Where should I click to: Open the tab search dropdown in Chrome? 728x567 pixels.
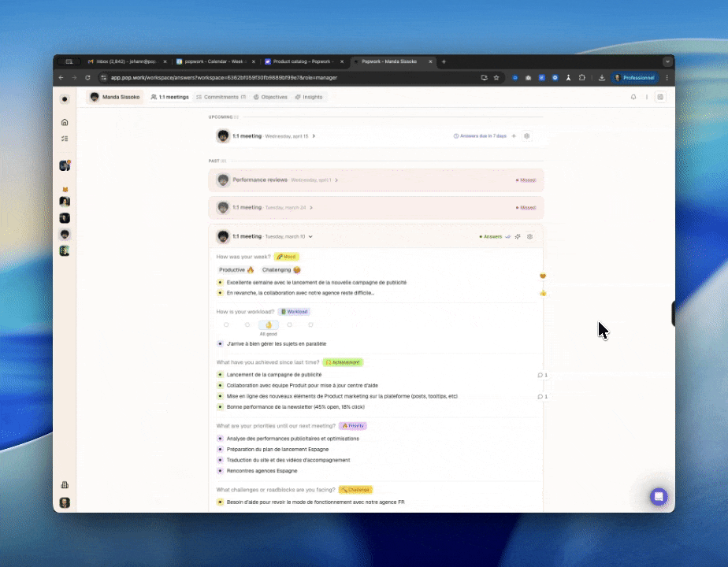pyautogui.click(x=667, y=61)
